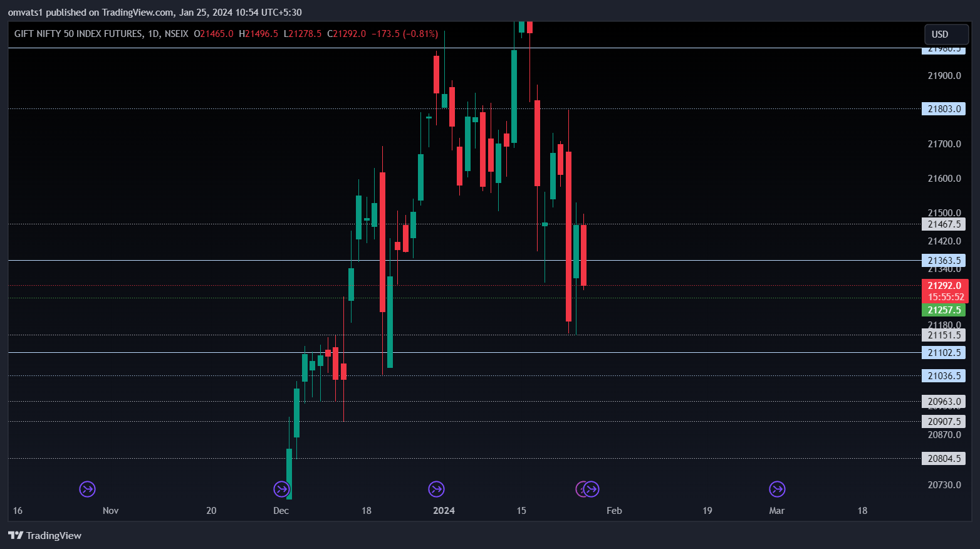This screenshot has height=549, width=980.
Task: Click the Mar label on the time axis
Action: pyautogui.click(x=777, y=511)
